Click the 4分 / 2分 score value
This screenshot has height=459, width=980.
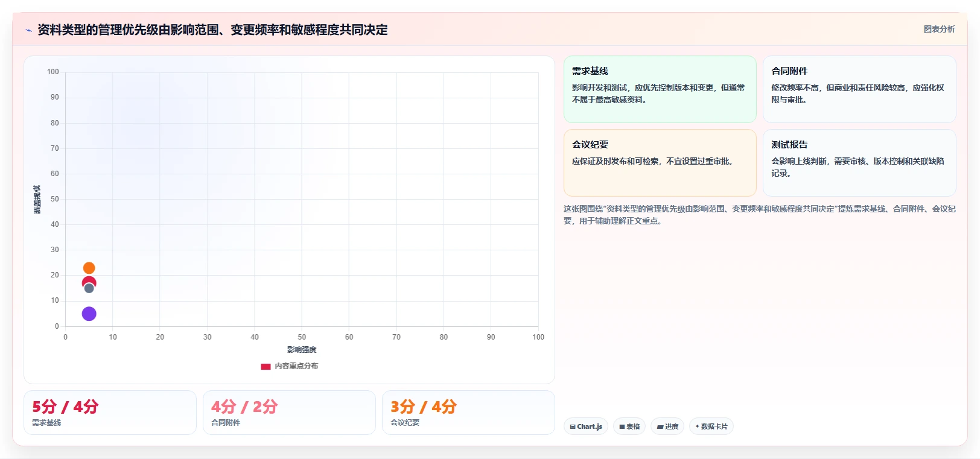pos(244,407)
